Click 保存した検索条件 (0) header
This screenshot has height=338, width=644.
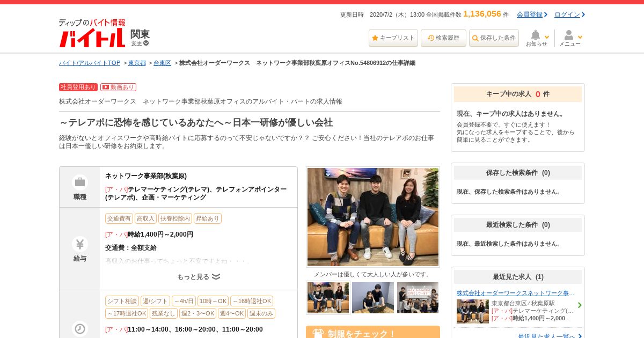(518, 173)
